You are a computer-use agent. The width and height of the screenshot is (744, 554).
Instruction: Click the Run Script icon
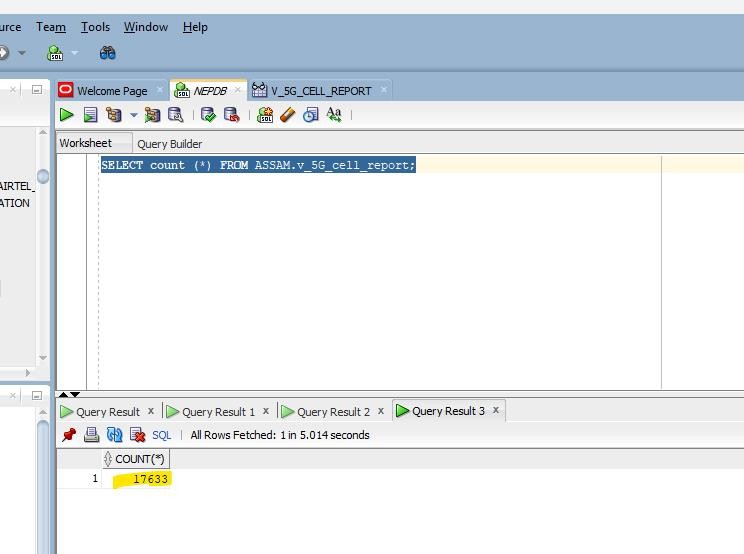tap(90, 115)
